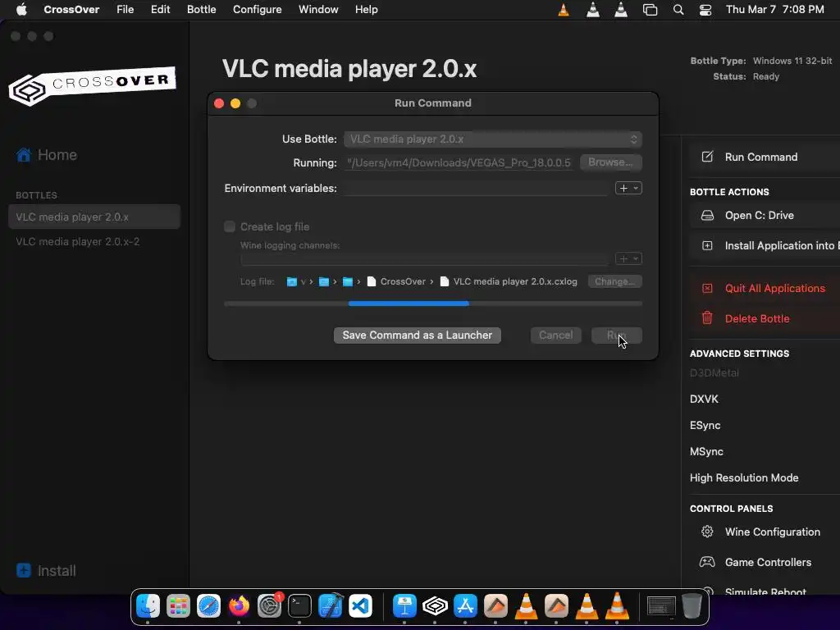
Task: Click the Browse... button
Action: point(610,162)
